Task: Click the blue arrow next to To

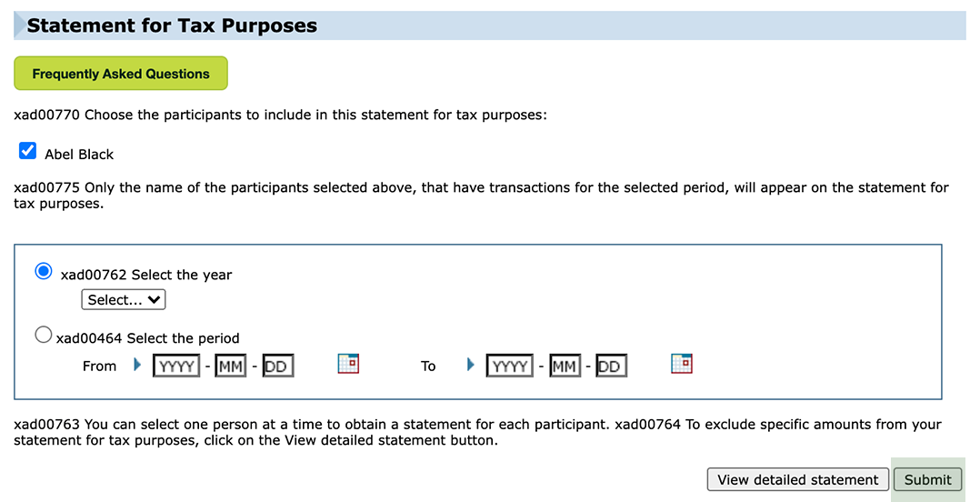Action: [x=471, y=365]
